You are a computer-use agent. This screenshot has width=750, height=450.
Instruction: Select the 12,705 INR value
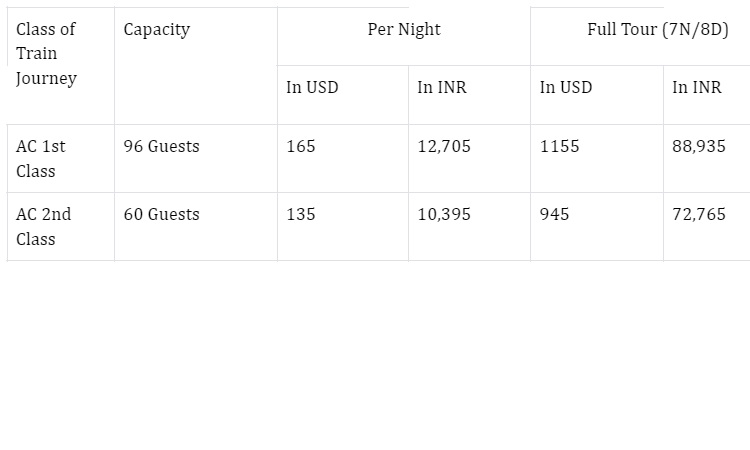coord(444,146)
